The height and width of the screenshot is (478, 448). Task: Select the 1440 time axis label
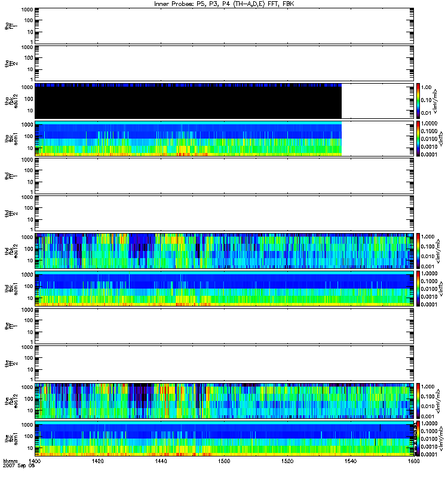(161, 461)
